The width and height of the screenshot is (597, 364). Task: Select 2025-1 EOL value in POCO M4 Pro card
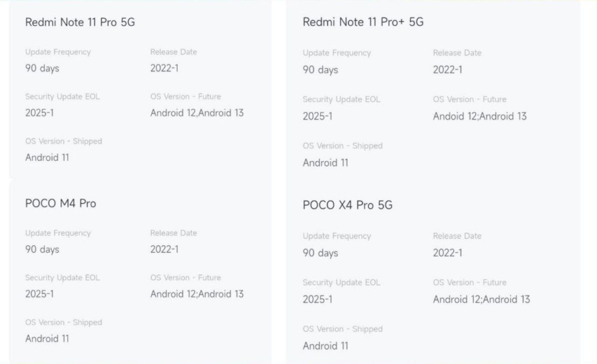point(39,294)
